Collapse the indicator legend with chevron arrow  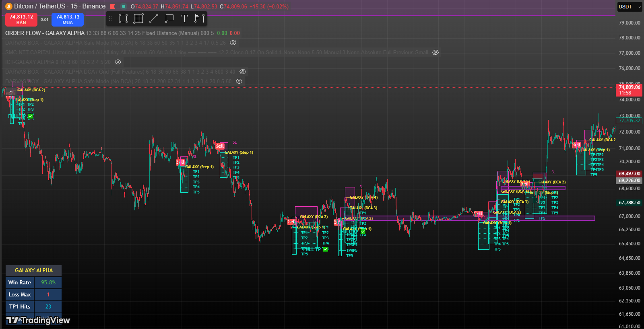[x=11, y=92]
